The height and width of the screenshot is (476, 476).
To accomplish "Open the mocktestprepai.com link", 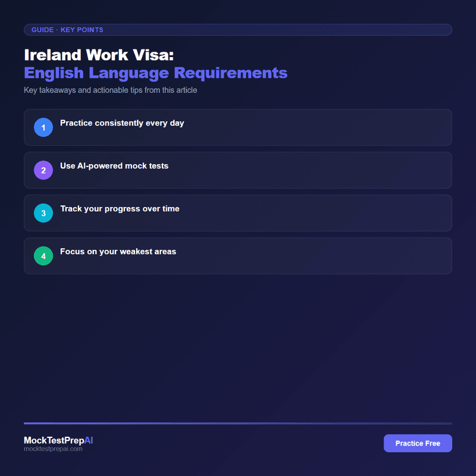I will pyautogui.click(x=54, y=450).
